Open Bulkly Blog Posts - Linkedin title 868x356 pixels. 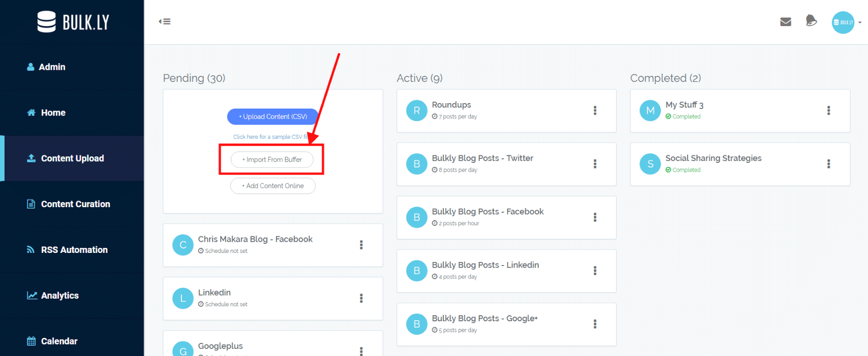pos(486,265)
